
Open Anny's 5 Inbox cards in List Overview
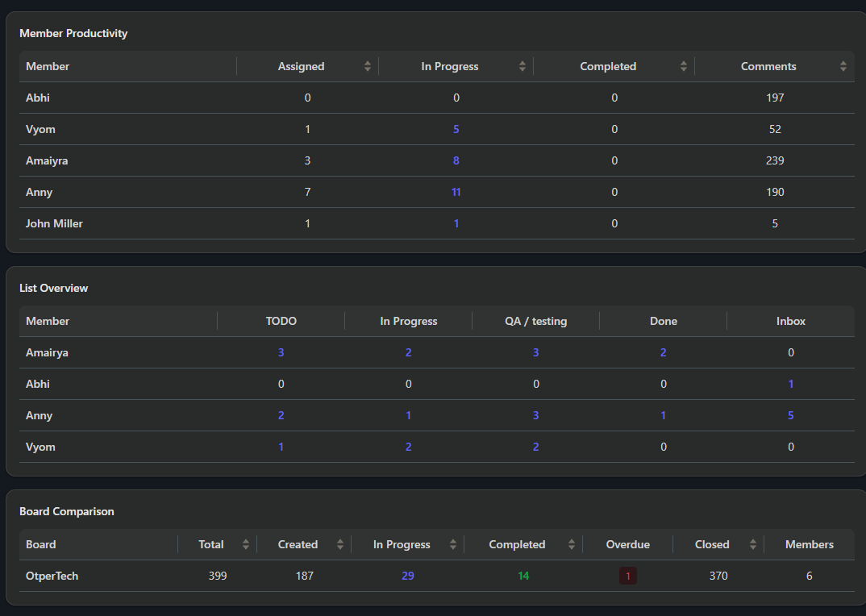(790, 415)
